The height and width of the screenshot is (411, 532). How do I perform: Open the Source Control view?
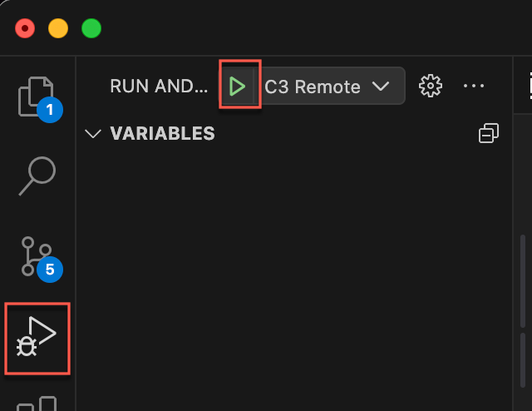pyautogui.click(x=36, y=256)
